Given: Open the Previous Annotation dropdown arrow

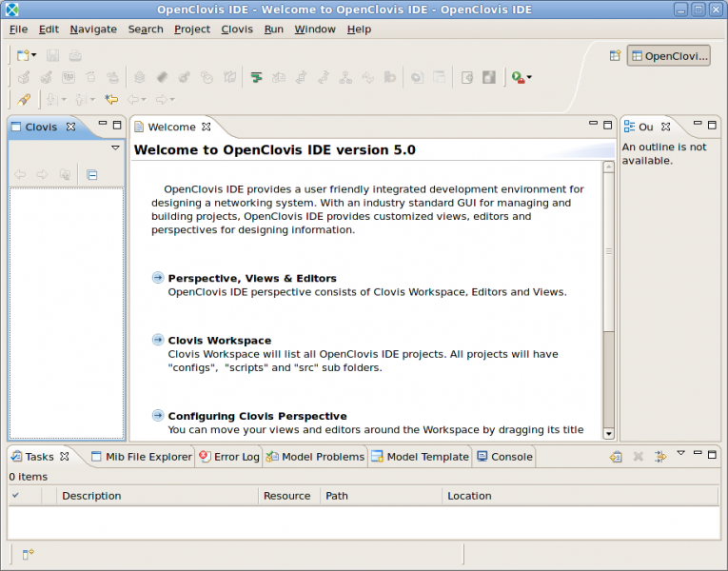Looking at the screenshot, I should pyautogui.click(x=92, y=99).
